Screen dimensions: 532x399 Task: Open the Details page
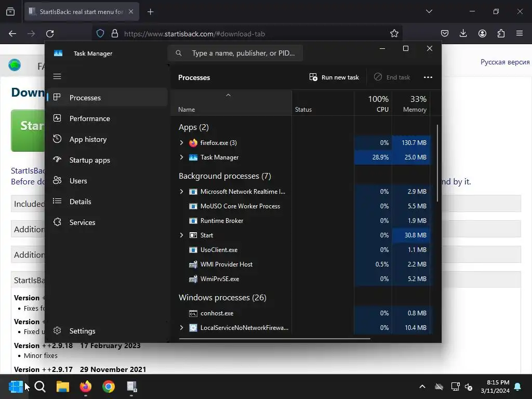107,202
